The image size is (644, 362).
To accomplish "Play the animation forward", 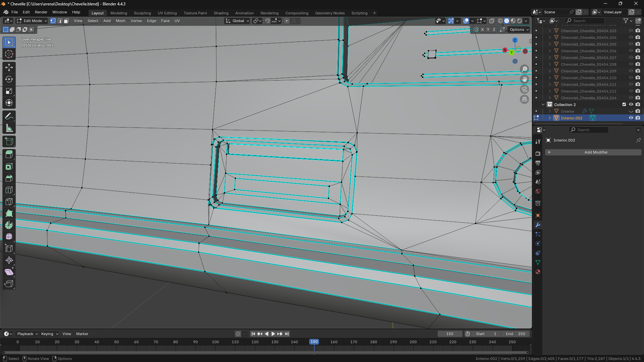I will 273,334.
